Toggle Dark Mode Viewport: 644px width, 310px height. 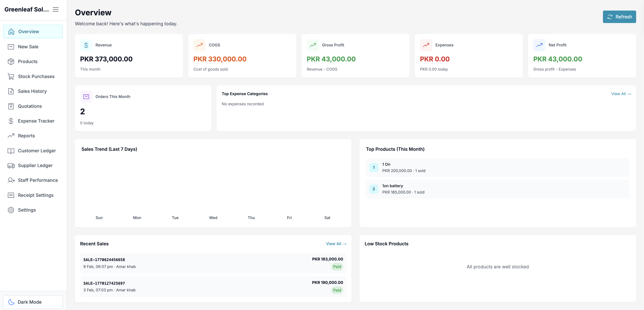point(33,302)
